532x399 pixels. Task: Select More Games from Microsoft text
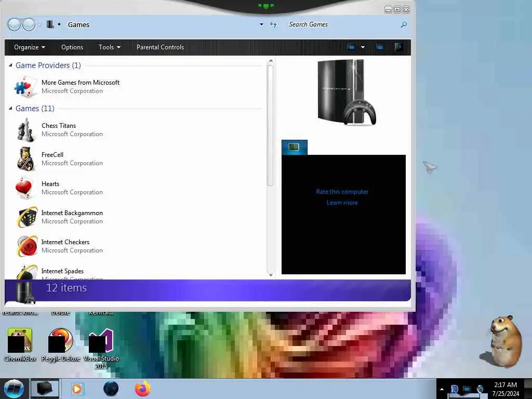[x=81, y=83]
